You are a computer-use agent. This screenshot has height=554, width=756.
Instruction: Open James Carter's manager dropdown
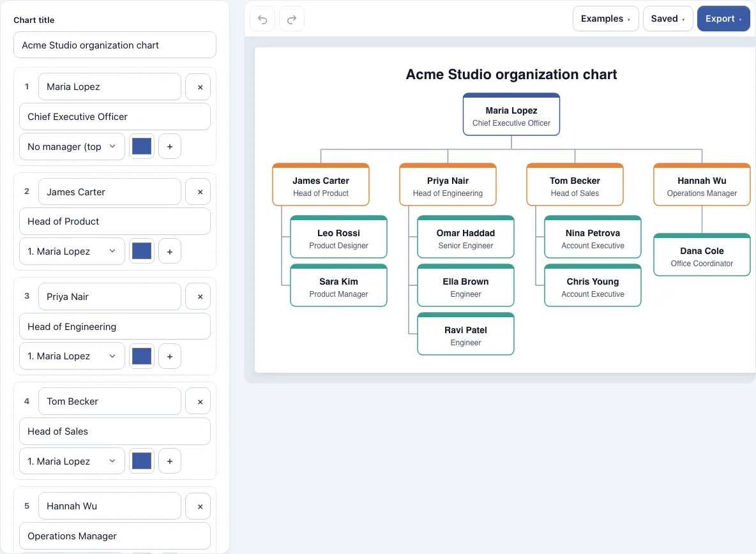[72, 251]
